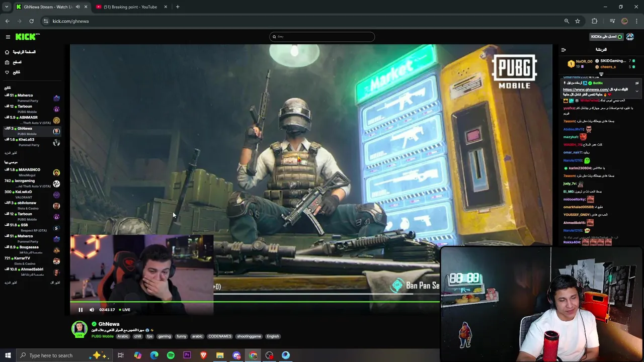Open a new browser tab
Screen dimensions: 644x362
[x=178, y=7]
